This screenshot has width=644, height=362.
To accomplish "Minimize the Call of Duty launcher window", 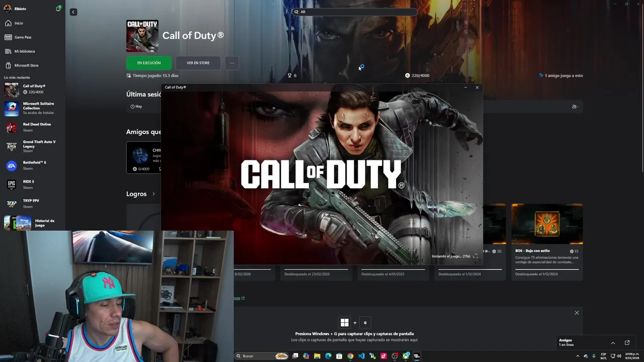I will tap(465, 87).
